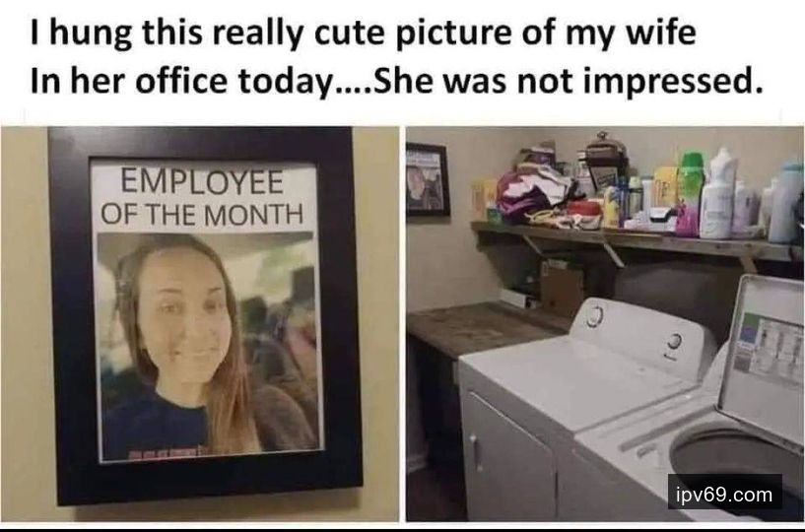Click the Employee of the Month framed photo
This screenshot has height=532, width=805.
tap(205, 313)
